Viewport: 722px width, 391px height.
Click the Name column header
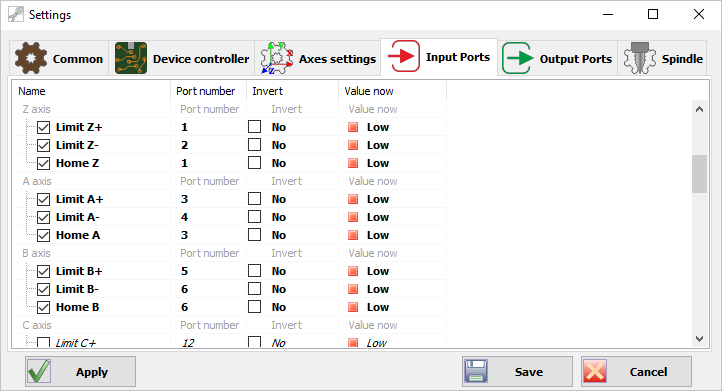click(91, 91)
